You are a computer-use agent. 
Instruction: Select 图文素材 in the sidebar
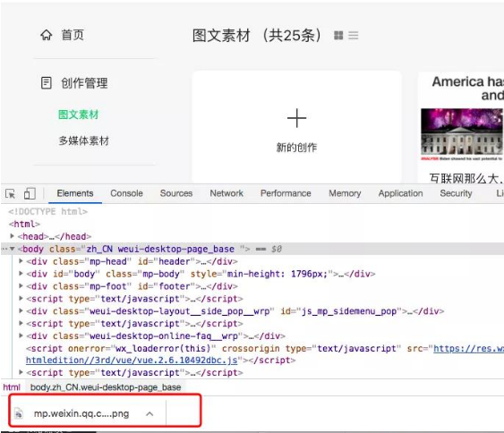click(79, 115)
